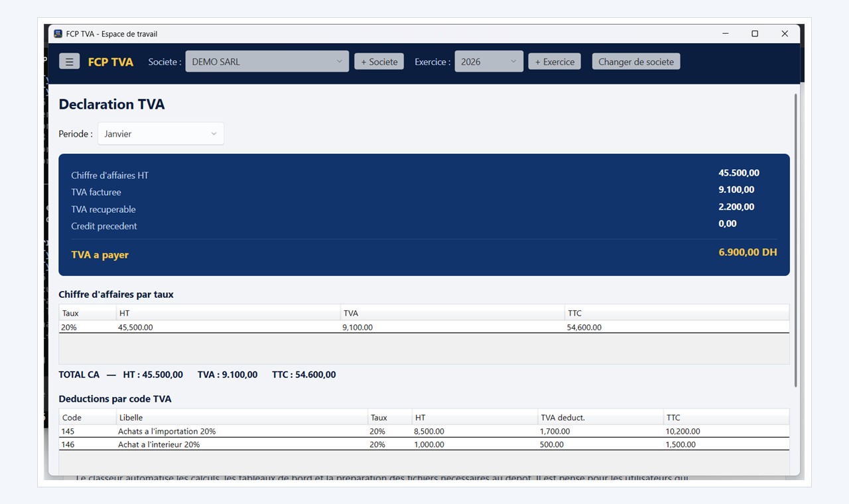The width and height of the screenshot is (849, 504).
Task: Click the TVA facturee value 9.100,00
Action: [736, 190]
